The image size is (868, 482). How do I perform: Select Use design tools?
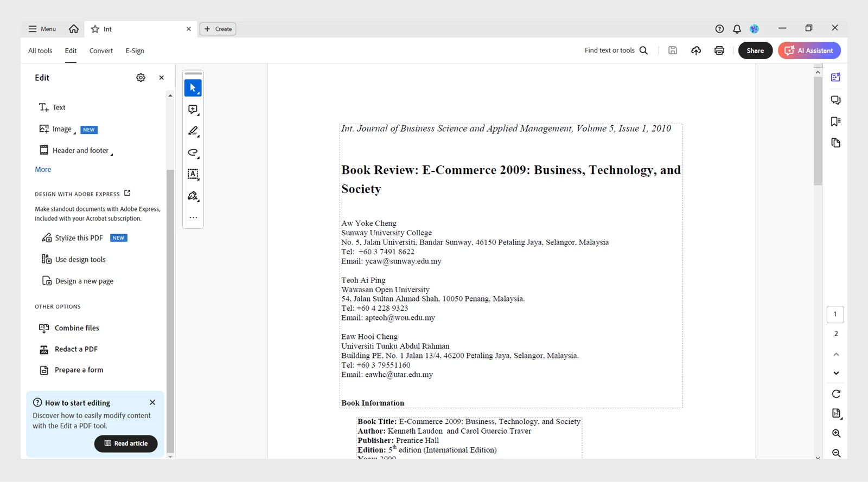point(74,259)
